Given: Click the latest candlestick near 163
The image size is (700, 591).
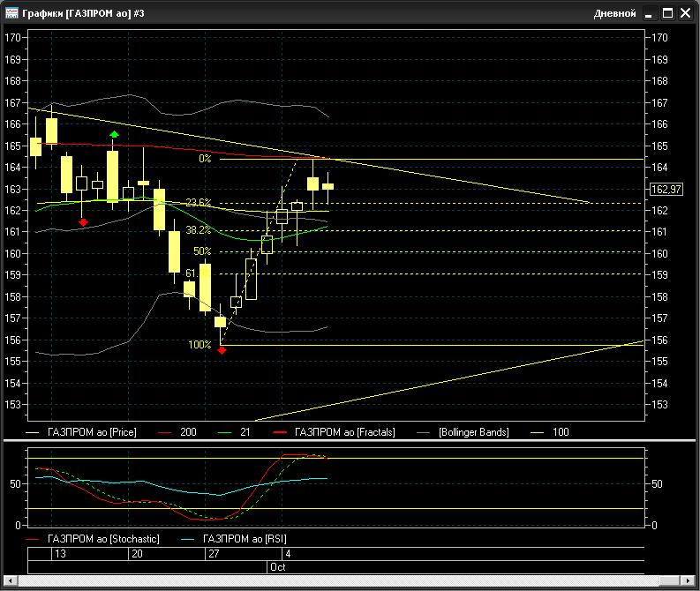Looking at the screenshot, I should pyautogui.click(x=327, y=186).
